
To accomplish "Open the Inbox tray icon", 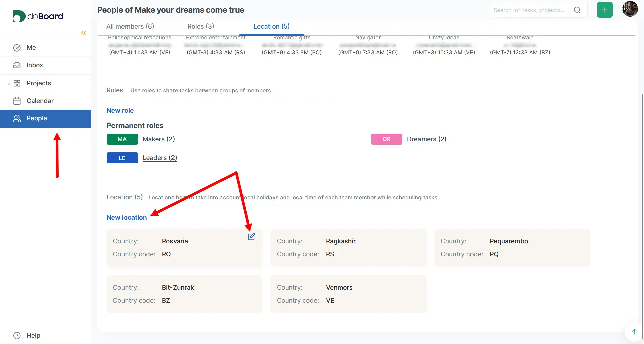I will [x=17, y=65].
